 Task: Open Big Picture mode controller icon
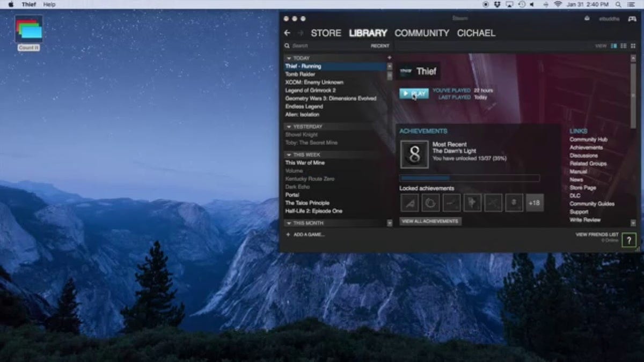point(632,19)
